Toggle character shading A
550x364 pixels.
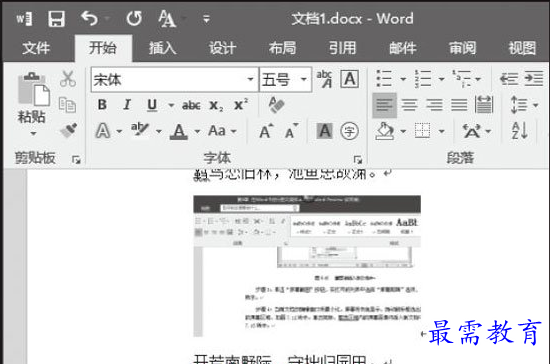pyautogui.click(x=325, y=131)
